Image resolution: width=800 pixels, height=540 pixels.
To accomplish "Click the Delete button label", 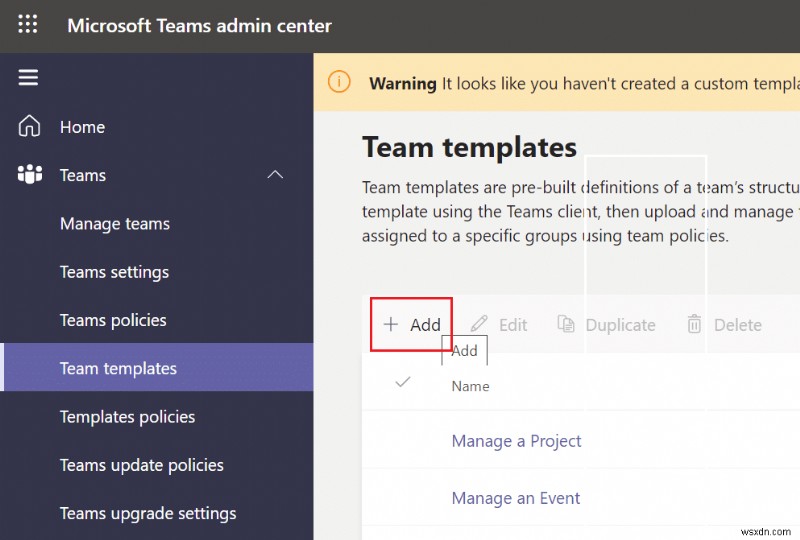I will click(x=738, y=325).
